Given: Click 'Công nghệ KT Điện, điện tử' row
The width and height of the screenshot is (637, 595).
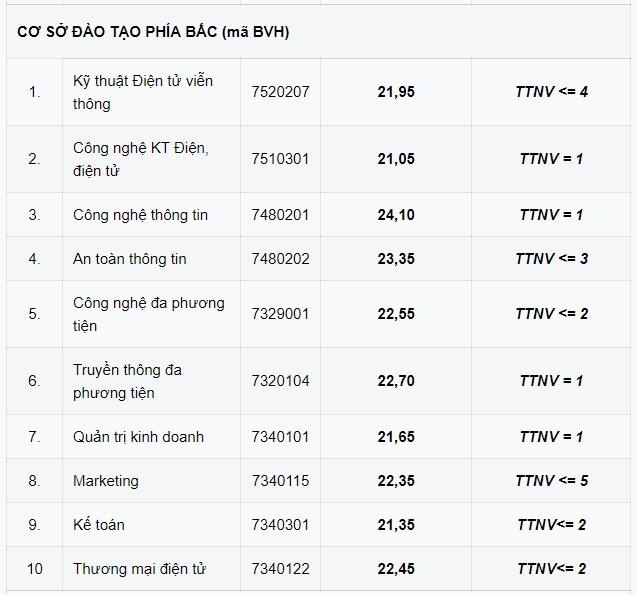Looking at the screenshot, I should 141,159.
